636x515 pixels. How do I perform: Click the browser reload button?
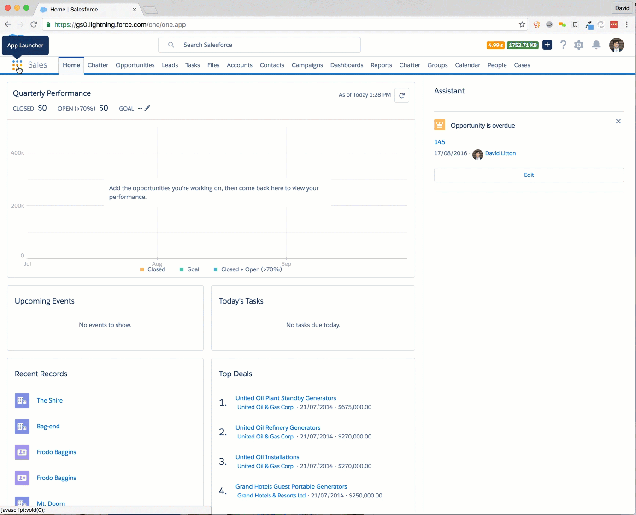[x=35, y=24]
